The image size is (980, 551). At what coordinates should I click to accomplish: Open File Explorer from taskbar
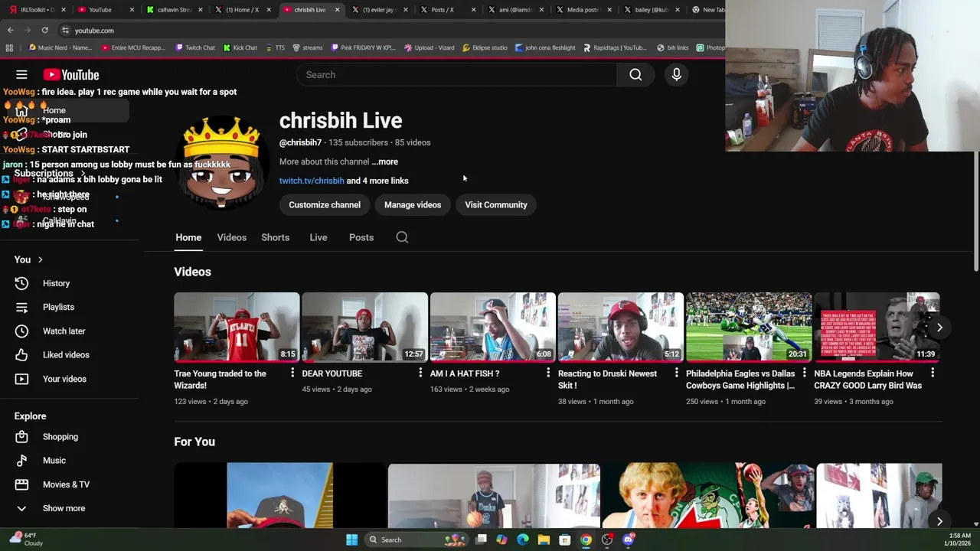click(544, 540)
